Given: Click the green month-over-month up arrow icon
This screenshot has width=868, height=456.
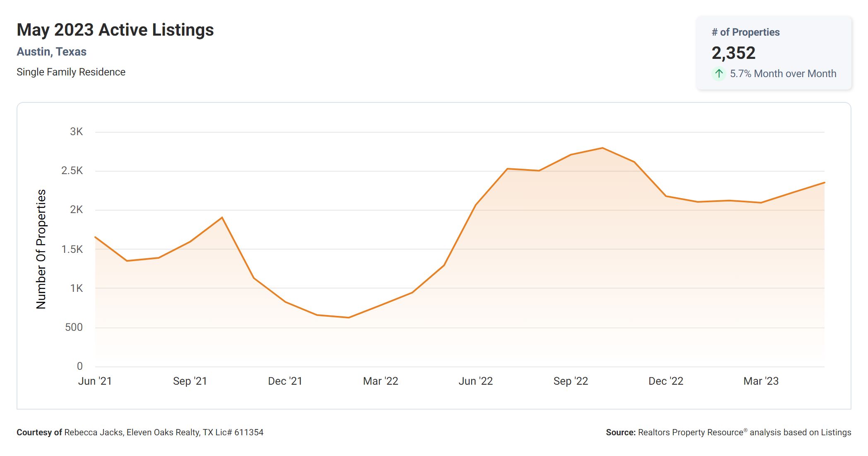Looking at the screenshot, I should pos(719,74).
